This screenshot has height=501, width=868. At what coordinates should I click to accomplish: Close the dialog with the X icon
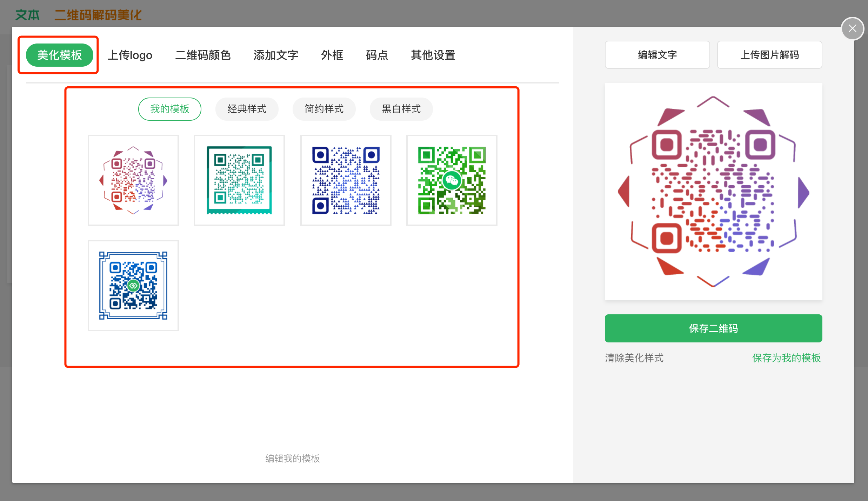(x=853, y=28)
